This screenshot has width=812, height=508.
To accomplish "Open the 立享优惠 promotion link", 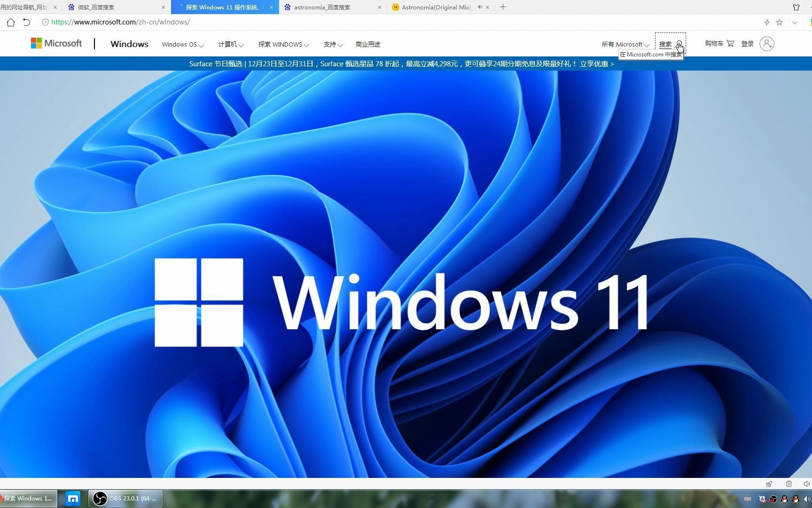I will click(x=593, y=63).
